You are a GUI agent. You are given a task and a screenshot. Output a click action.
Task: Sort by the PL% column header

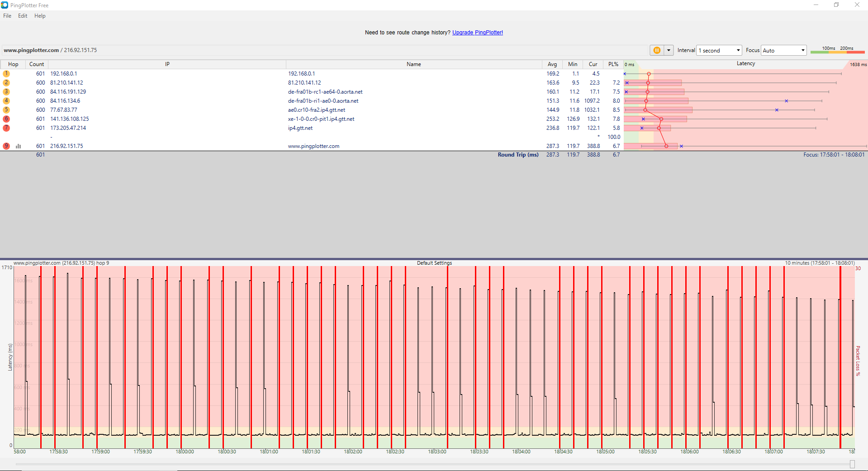point(613,64)
